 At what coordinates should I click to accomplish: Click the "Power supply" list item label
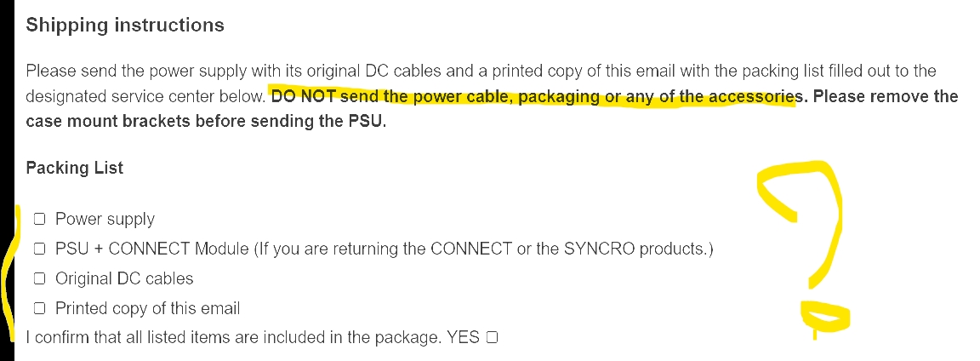tap(105, 220)
